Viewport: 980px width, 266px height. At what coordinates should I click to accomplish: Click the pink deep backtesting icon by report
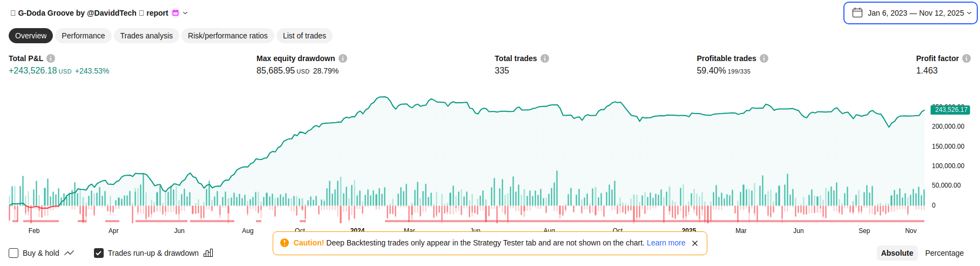point(175,13)
